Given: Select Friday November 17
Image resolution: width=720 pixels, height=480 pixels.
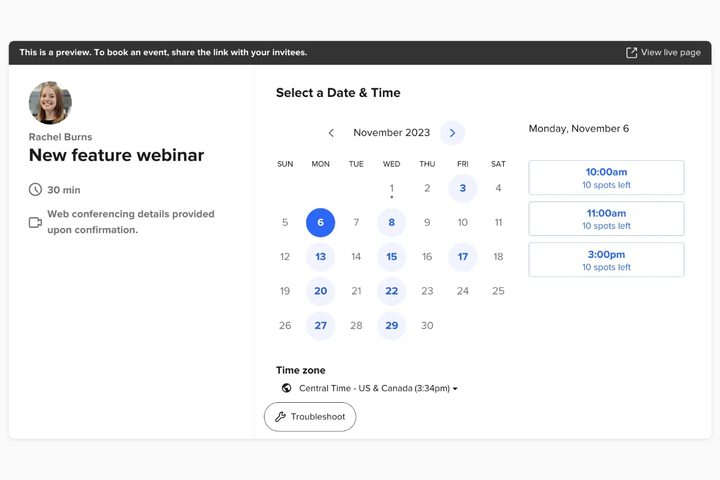Looking at the screenshot, I should pyautogui.click(x=463, y=257).
